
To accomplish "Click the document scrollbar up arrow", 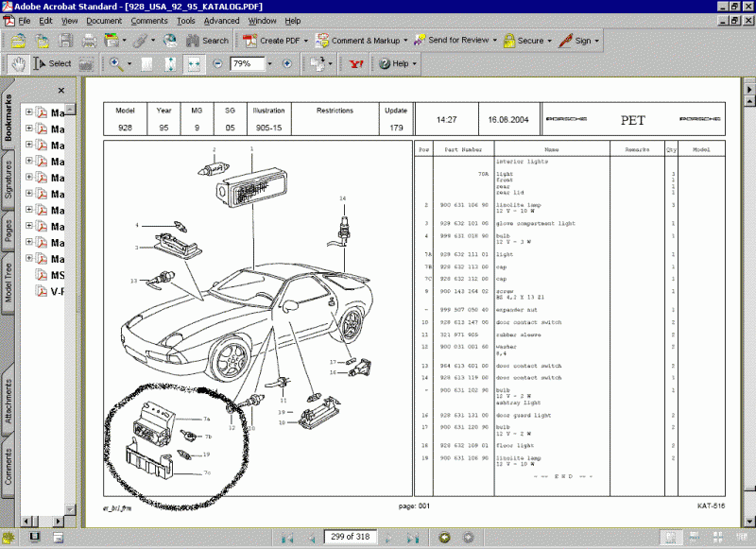I will coord(749,101).
